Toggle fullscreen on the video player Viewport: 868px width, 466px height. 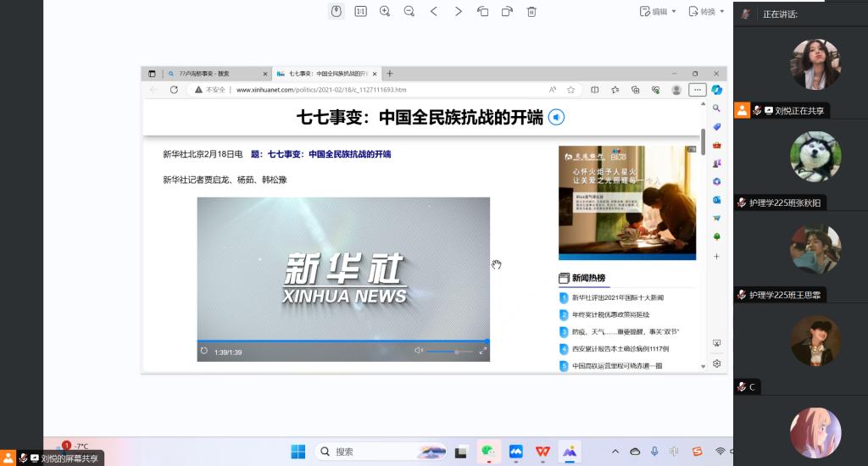(483, 351)
